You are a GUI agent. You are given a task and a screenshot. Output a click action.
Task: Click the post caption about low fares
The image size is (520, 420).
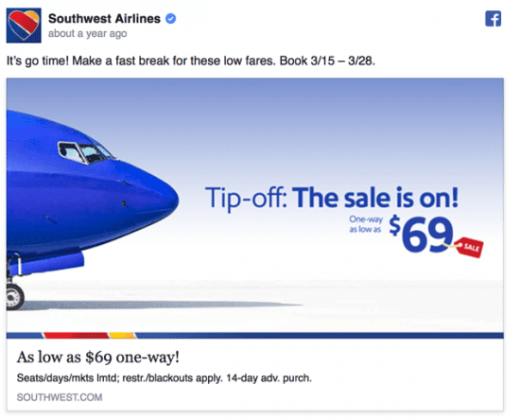point(191,61)
